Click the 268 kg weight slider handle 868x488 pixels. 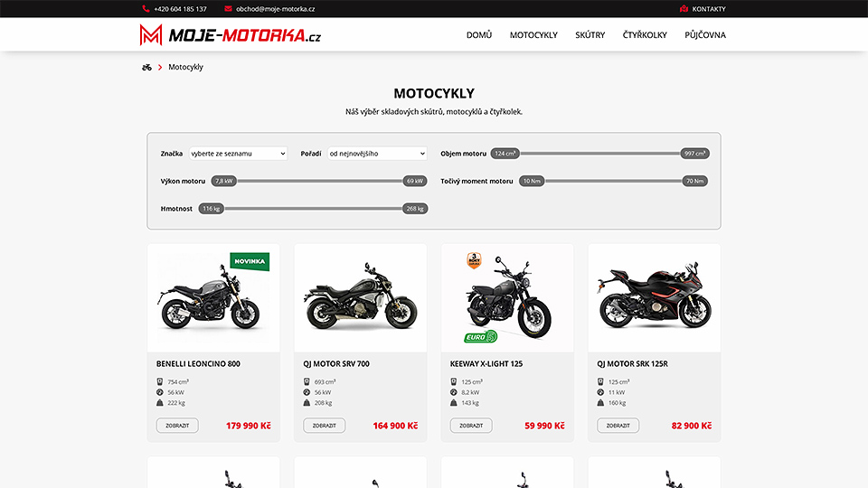[415, 209]
